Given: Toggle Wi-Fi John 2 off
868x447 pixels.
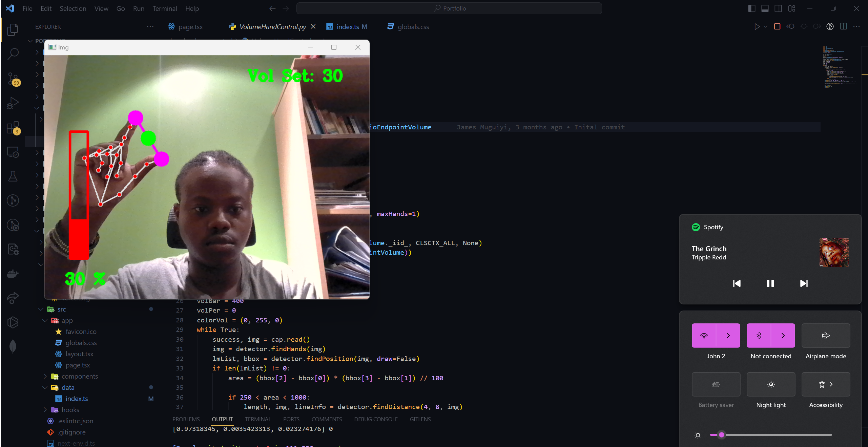Looking at the screenshot, I should pyautogui.click(x=704, y=336).
